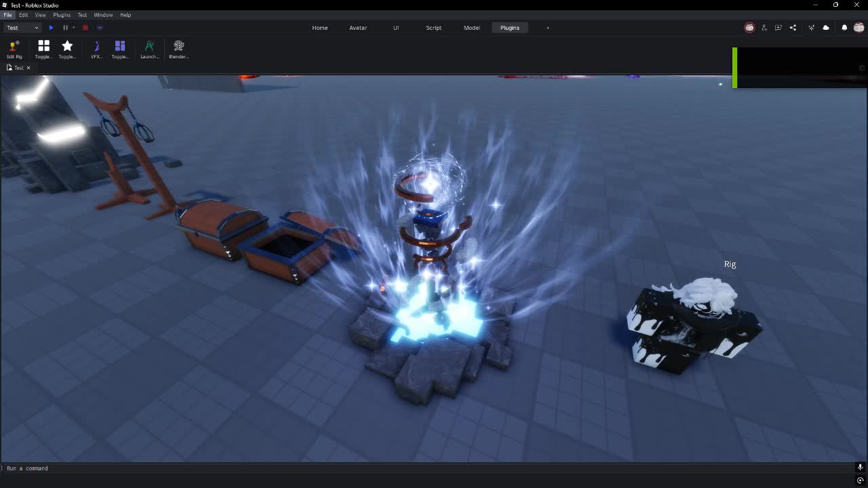The height and width of the screenshot is (488, 868).
Task: Switch to the UI ribbon tab
Action: [396, 28]
